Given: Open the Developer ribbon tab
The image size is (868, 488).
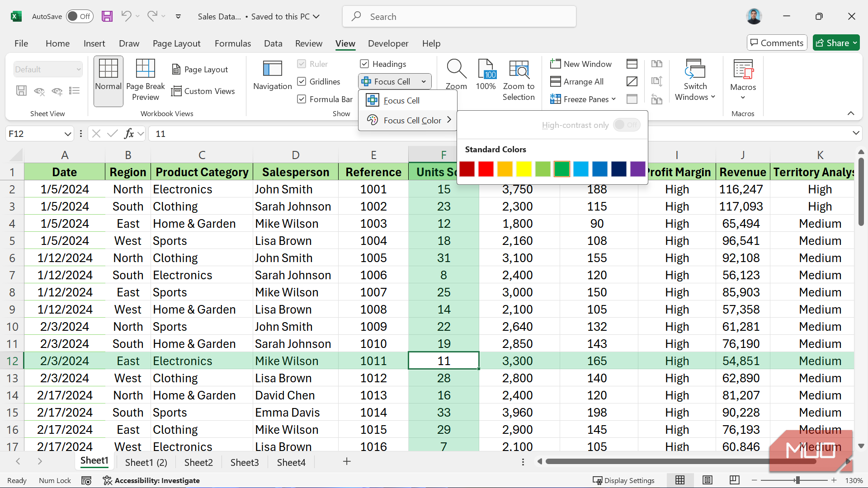Looking at the screenshot, I should coord(388,43).
